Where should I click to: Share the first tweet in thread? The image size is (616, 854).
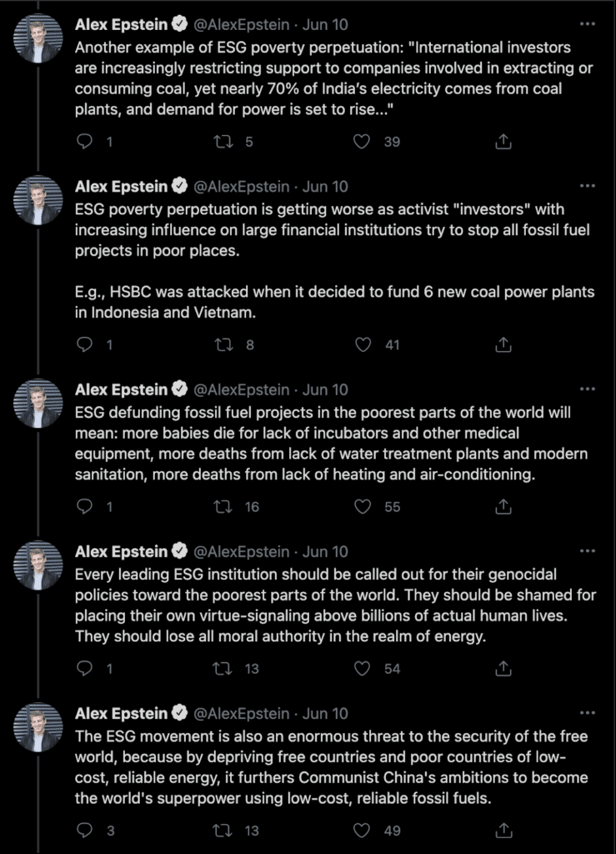click(x=503, y=142)
